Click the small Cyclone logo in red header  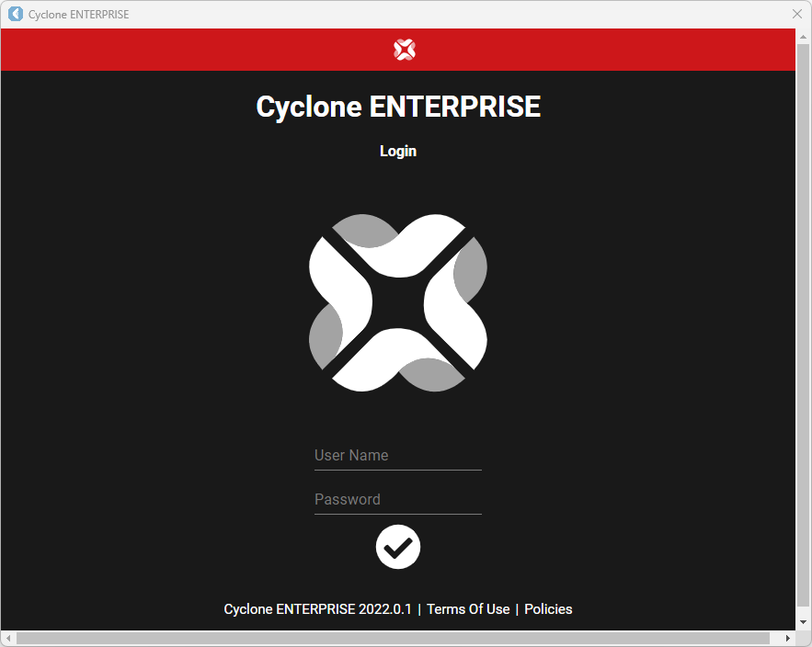405,50
